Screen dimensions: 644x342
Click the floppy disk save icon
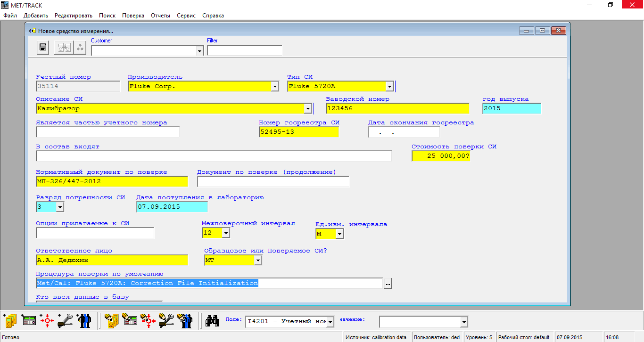[x=43, y=48]
